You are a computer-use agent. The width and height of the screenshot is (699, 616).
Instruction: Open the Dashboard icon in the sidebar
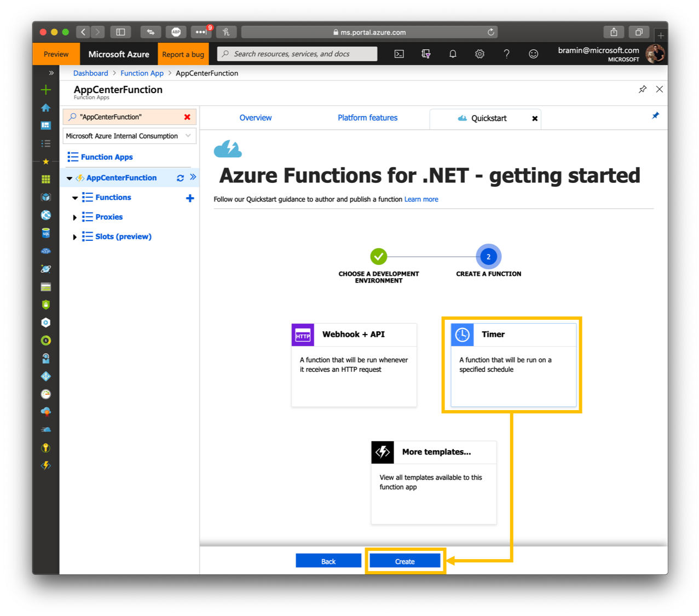click(46, 125)
